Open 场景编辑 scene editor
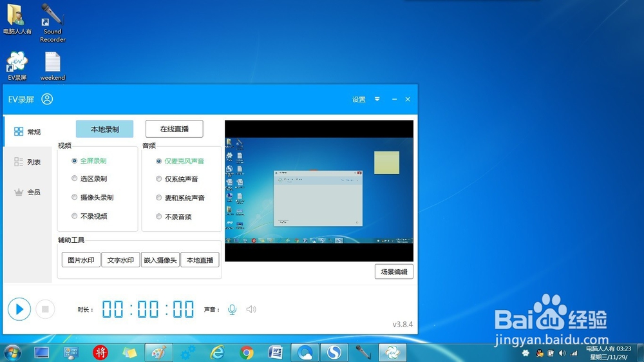The image size is (644, 362). click(394, 272)
